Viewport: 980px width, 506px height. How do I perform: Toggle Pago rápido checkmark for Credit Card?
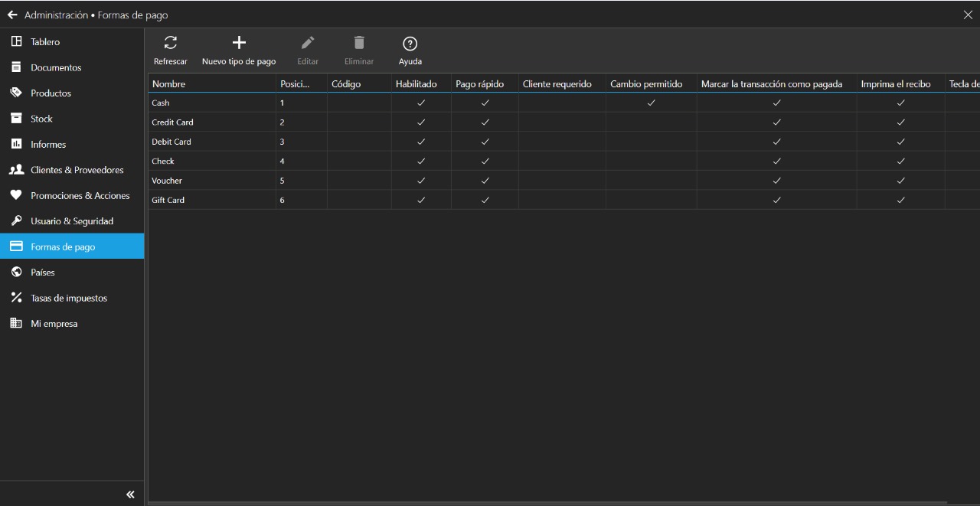point(485,122)
